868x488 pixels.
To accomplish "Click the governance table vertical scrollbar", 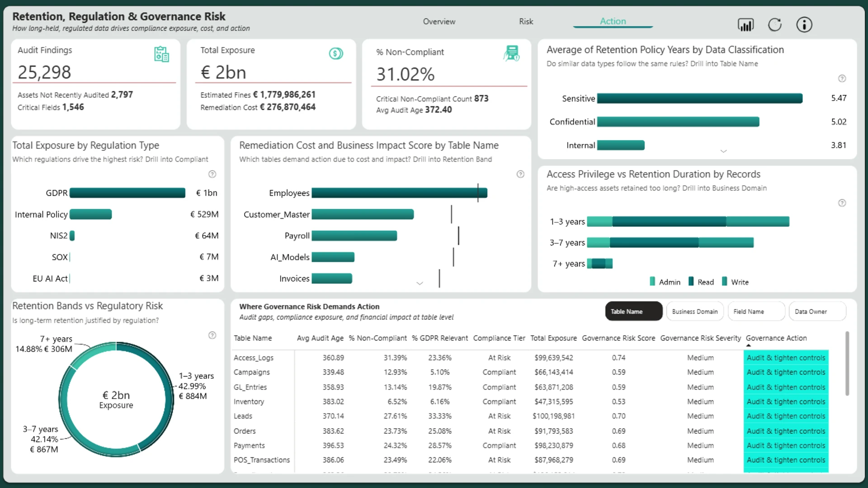I will click(x=847, y=364).
